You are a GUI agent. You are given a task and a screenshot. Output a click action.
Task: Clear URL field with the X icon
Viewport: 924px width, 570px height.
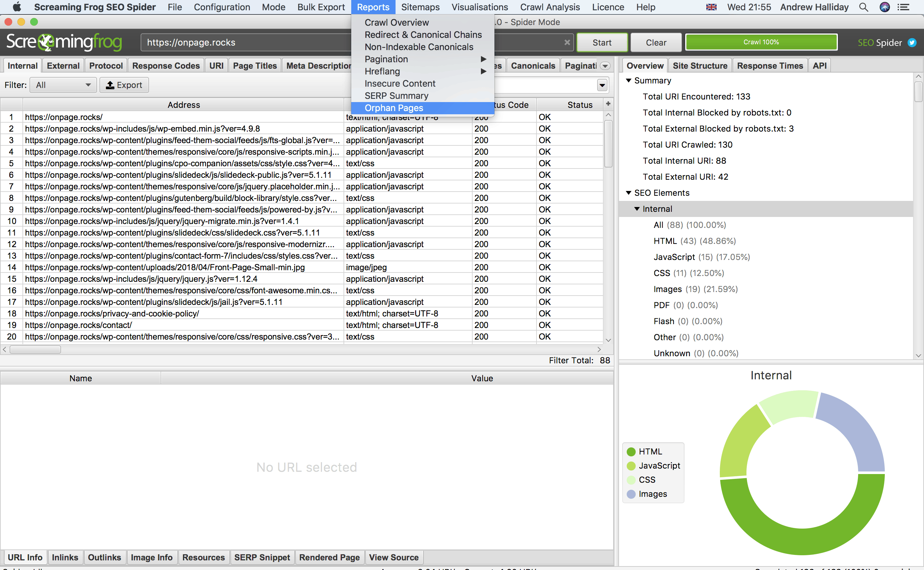[x=567, y=42]
